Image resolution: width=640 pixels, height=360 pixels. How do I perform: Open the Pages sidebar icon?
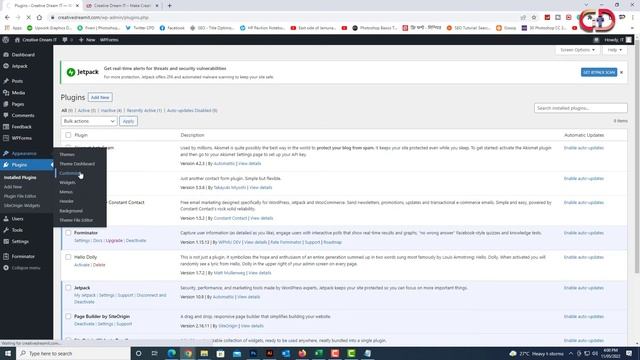[x=6, y=104]
